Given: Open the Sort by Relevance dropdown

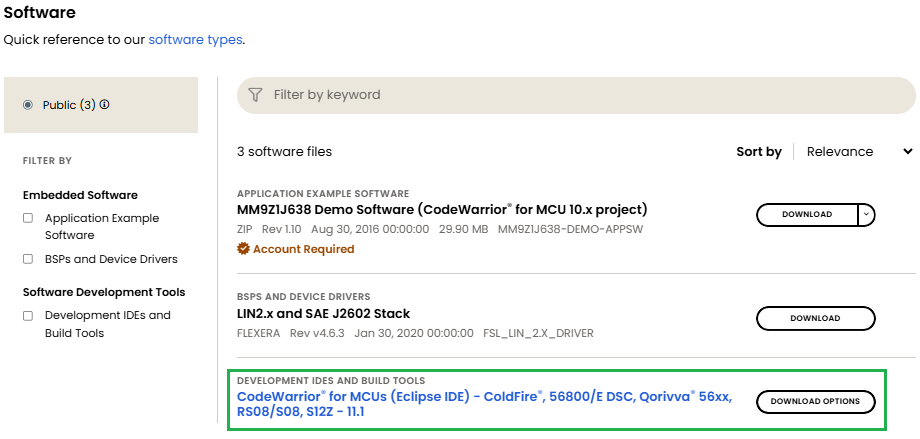Looking at the screenshot, I should [859, 151].
